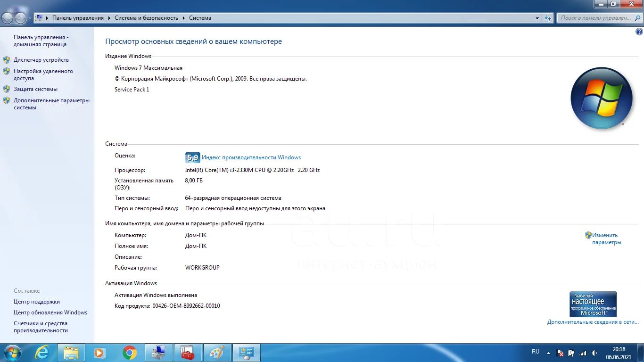Click the speaker volume tray icon
The height and width of the screenshot is (362, 644).
pos(594,353)
